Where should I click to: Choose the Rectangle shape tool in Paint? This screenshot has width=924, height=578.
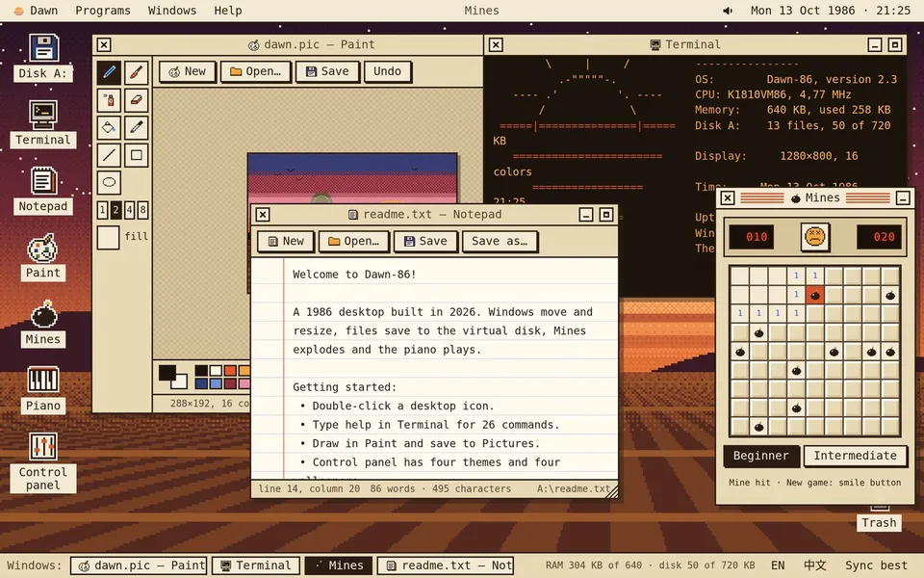[x=136, y=155]
